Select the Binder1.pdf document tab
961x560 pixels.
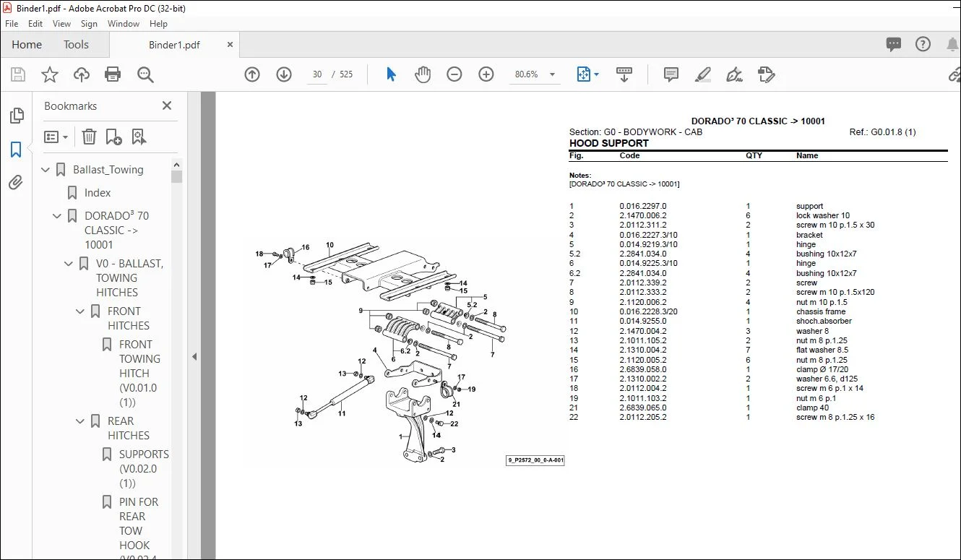point(173,45)
